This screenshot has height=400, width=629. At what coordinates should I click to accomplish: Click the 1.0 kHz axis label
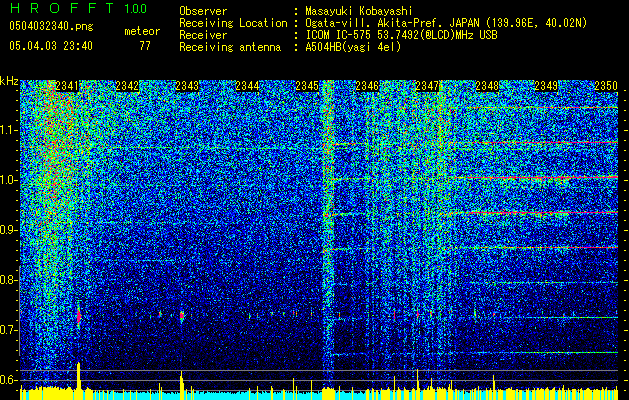[9, 180]
